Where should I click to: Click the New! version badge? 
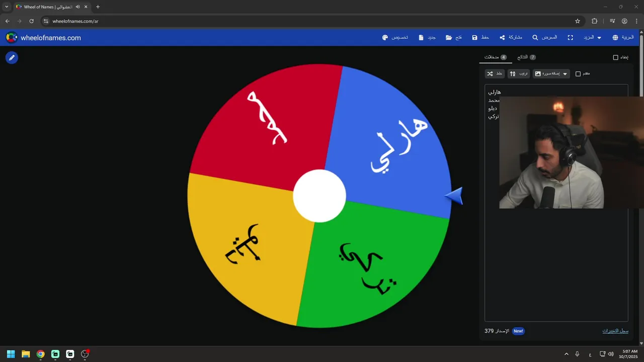tap(518, 331)
